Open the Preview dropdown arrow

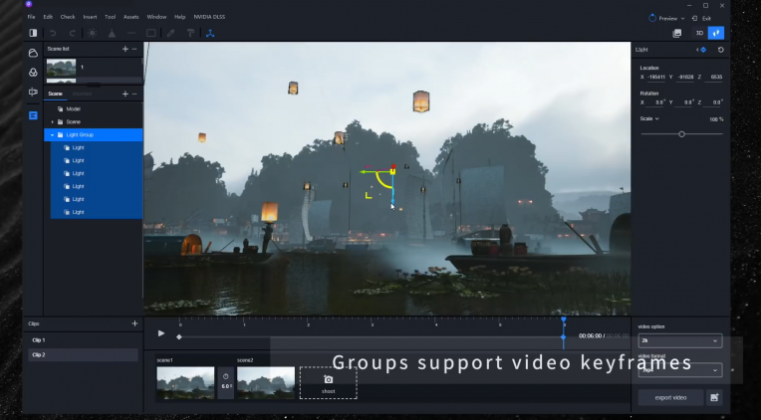[683, 18]
